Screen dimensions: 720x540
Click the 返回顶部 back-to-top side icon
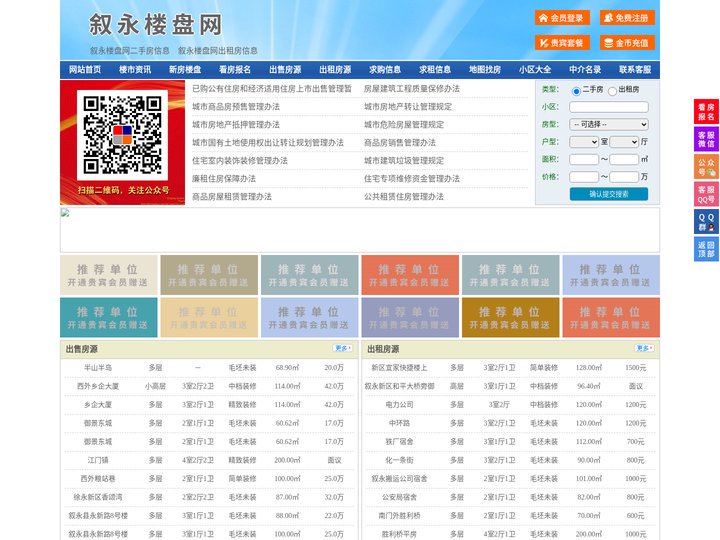706,249
